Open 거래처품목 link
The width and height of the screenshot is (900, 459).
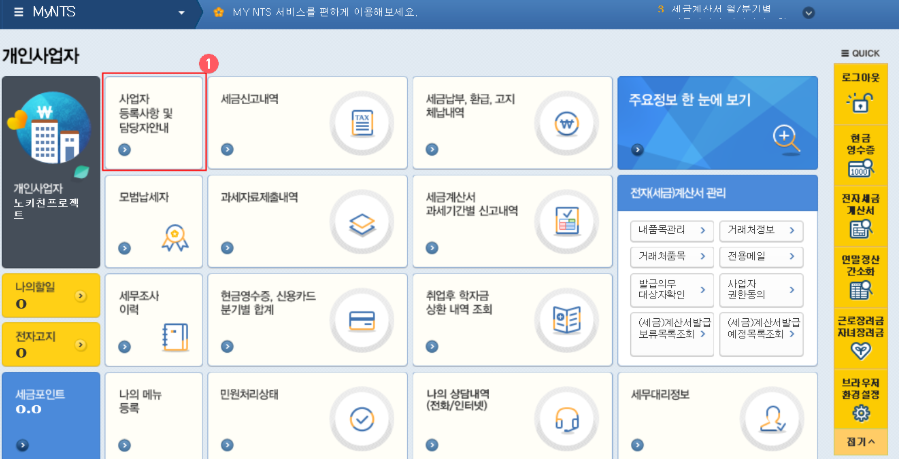point(672,256)
